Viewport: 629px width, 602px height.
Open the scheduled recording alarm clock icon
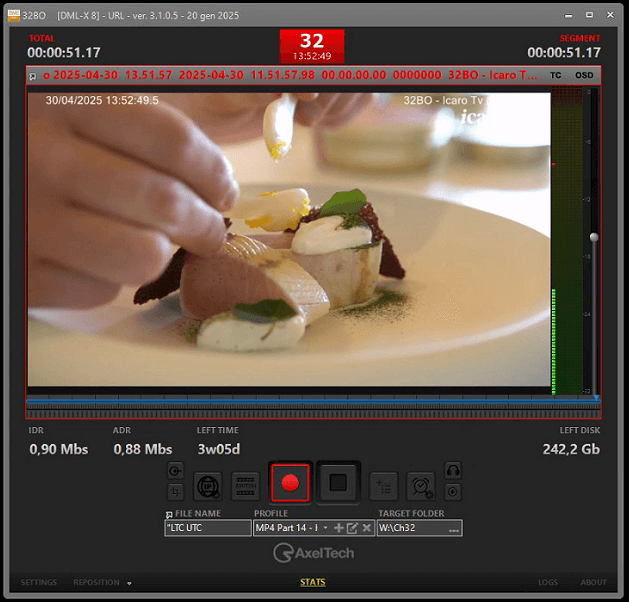[x=421, y=484]
